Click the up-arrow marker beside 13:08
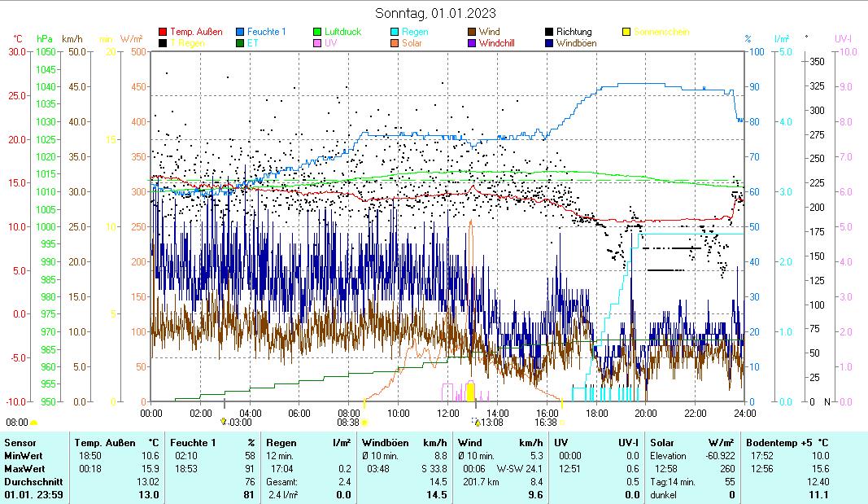Image resolution: width=868 pixels, height=504 pixels. (x=478, y=423)
